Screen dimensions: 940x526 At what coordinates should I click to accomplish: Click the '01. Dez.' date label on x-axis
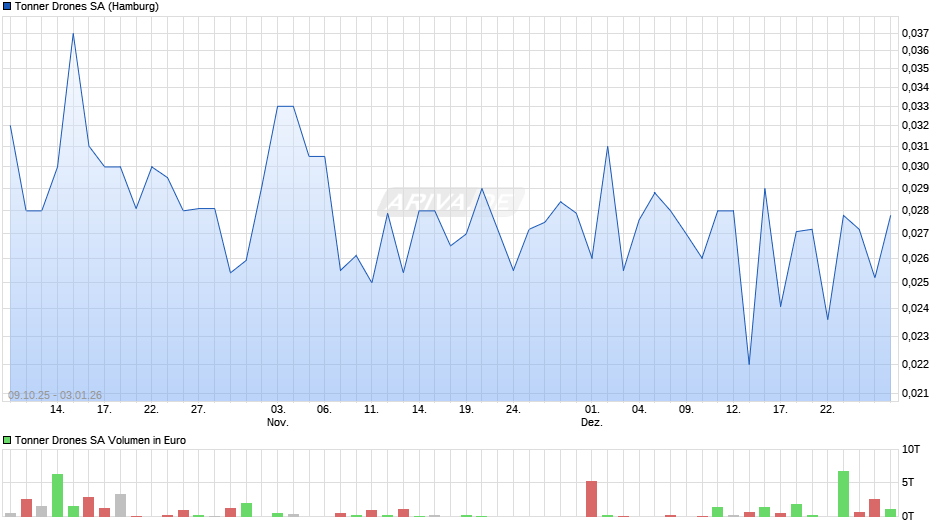[x=592, y=416]
